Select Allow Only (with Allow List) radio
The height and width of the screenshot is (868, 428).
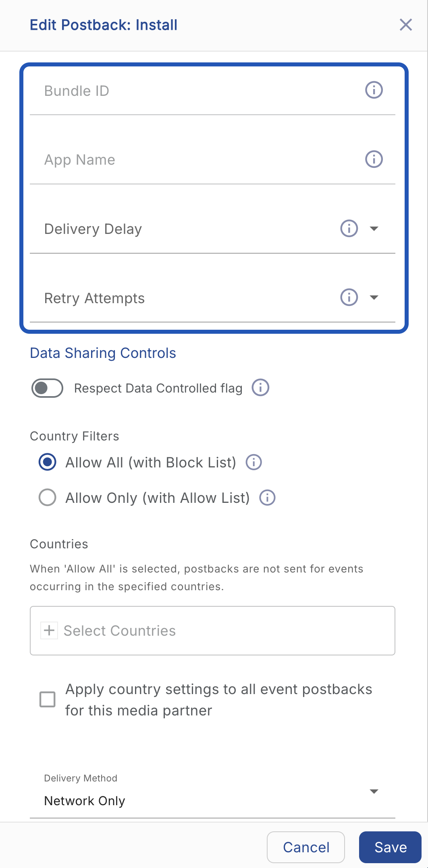click(x=48, y=498)
